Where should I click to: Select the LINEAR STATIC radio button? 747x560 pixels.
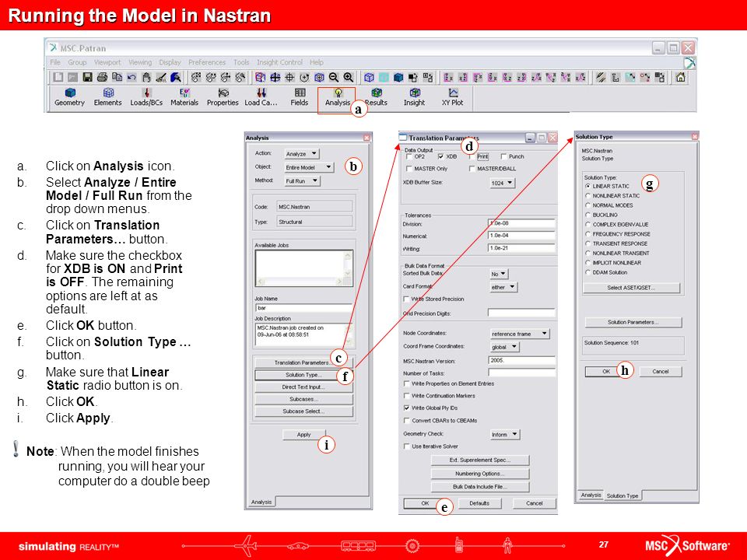point(588,186)
